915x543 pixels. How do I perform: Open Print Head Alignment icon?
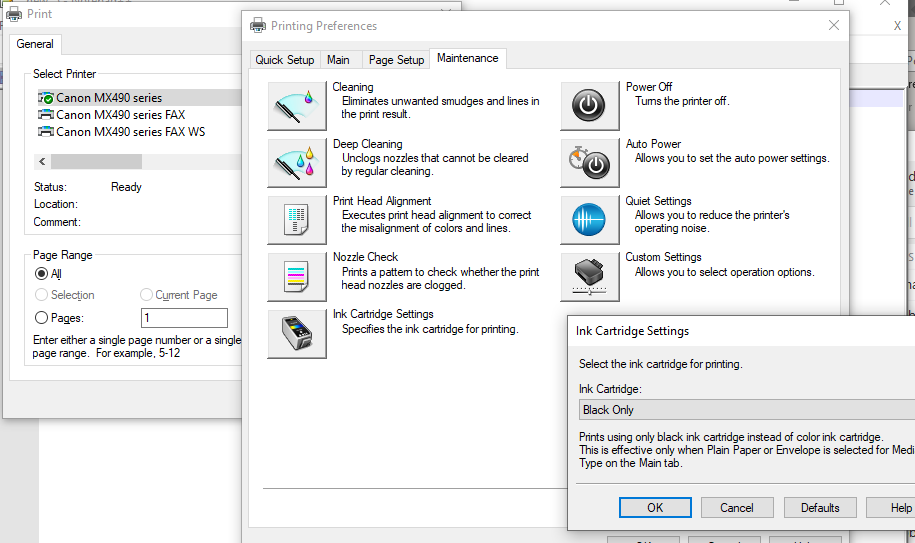click(297, 220)
